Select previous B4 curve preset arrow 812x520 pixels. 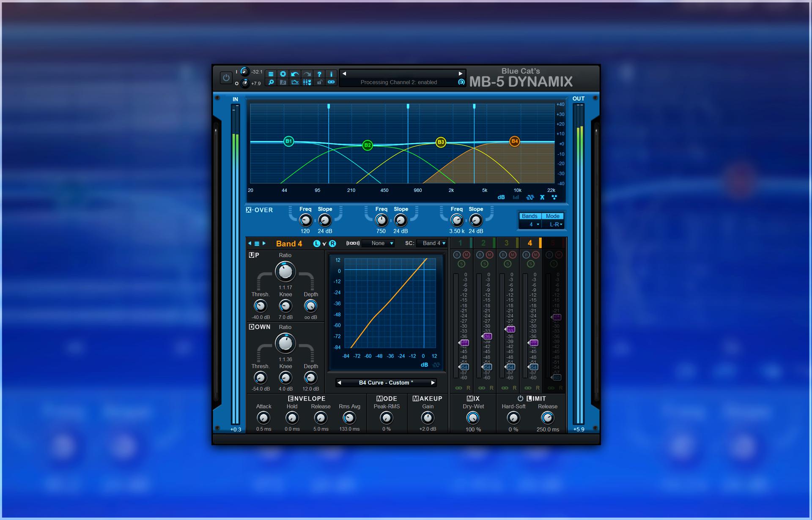click(x=339, y=383)
